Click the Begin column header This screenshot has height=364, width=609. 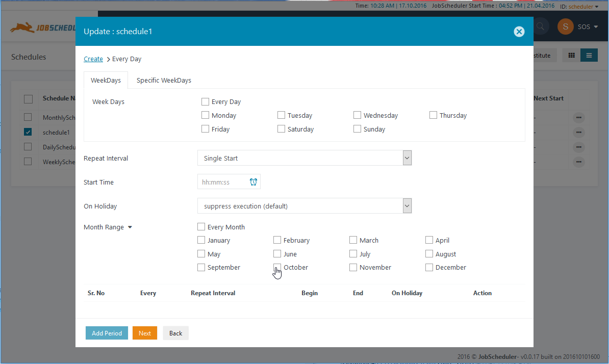click(x=310, y=293)
